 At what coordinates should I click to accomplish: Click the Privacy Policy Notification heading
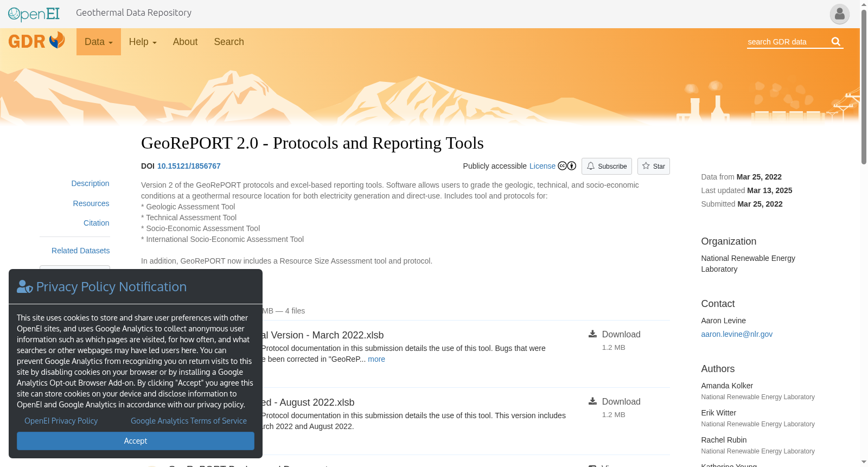(x=111, y=287)
